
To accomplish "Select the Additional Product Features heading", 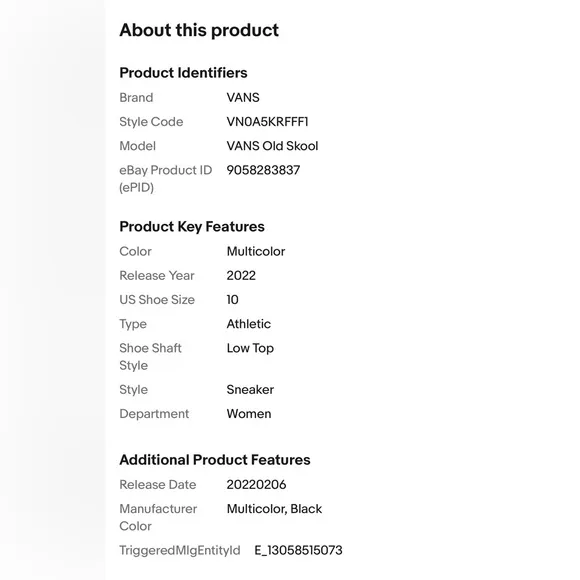I will click(x=215, y=460).
